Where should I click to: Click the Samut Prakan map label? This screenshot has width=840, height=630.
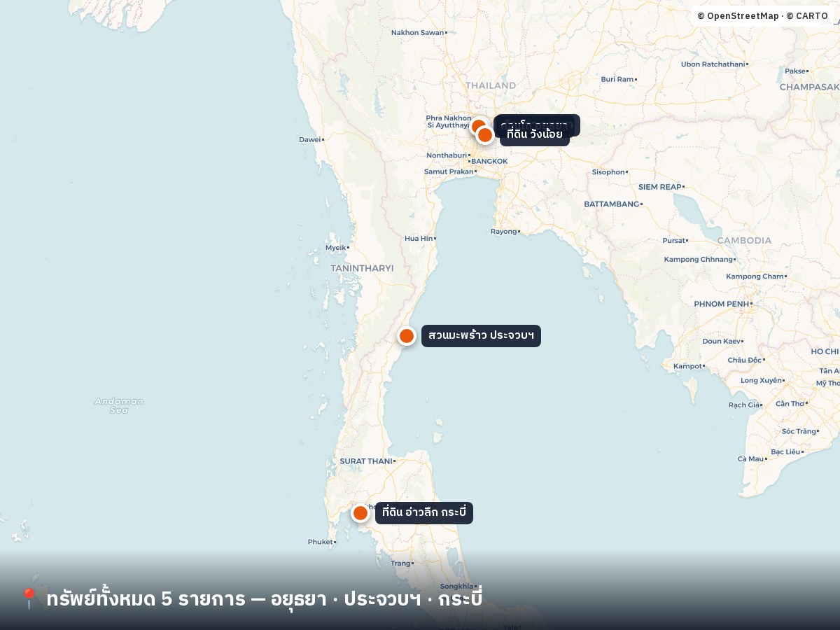(449, 171)
